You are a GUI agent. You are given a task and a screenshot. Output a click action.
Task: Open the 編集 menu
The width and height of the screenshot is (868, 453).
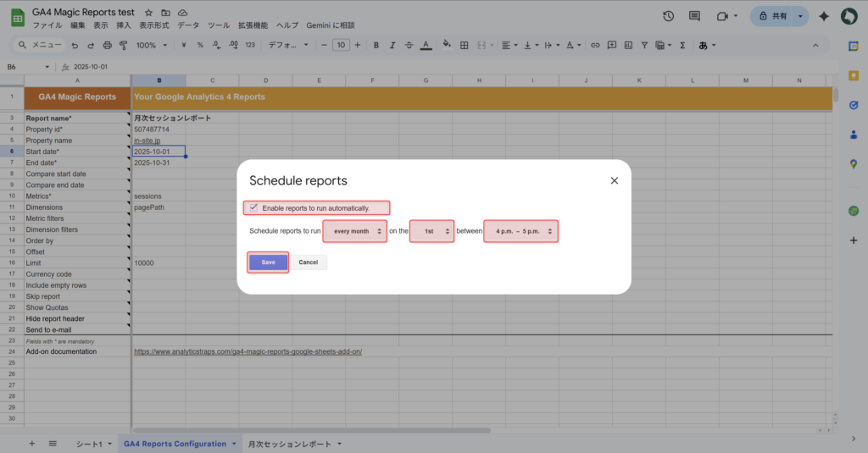[77, 25]
